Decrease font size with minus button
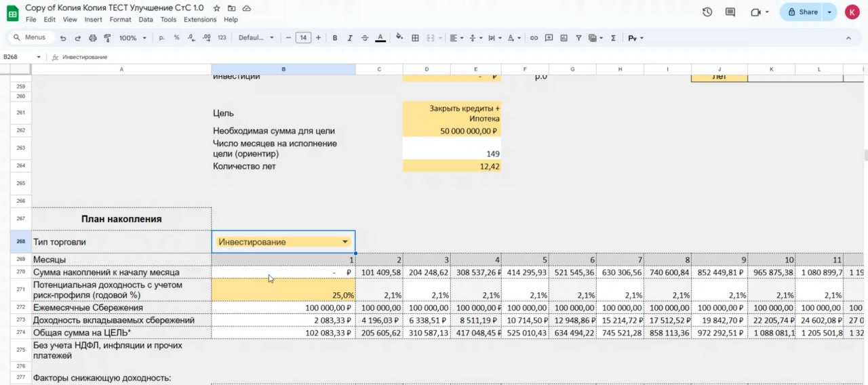Screen dimensions: 868x385 point(288,38)
